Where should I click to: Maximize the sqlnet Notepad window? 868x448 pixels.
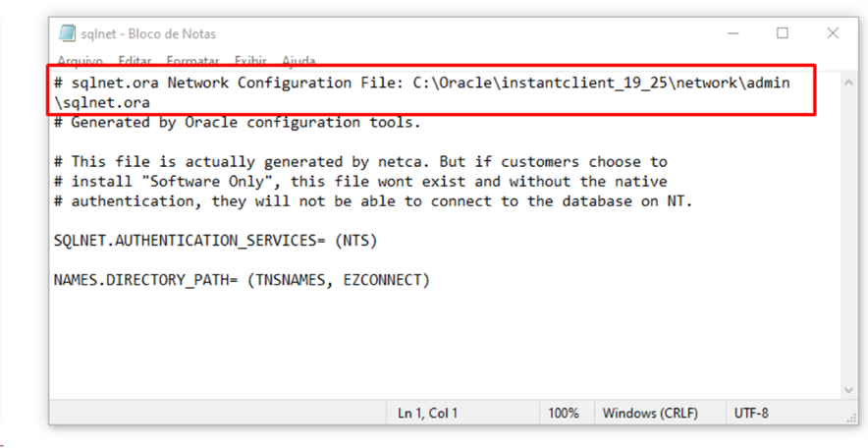[x=783, y=33]
